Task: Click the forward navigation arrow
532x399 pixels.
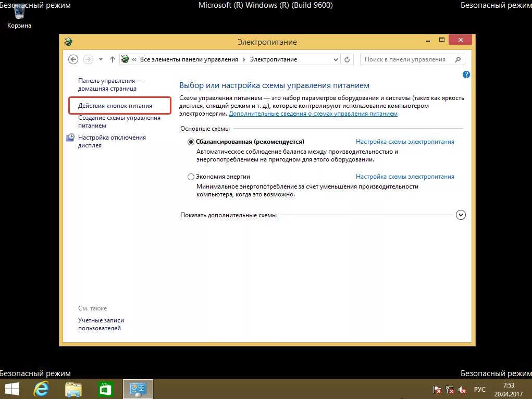Action: tap(88, 59)
